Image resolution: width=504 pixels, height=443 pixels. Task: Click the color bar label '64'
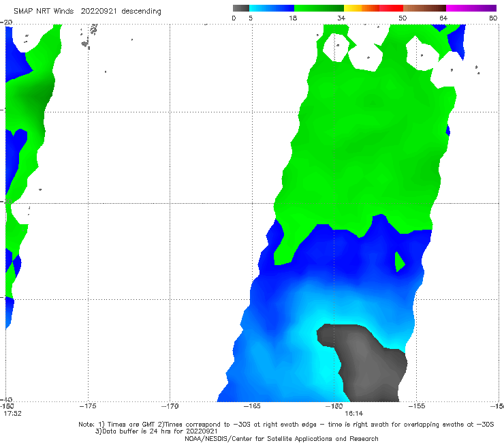pos(443,18)
